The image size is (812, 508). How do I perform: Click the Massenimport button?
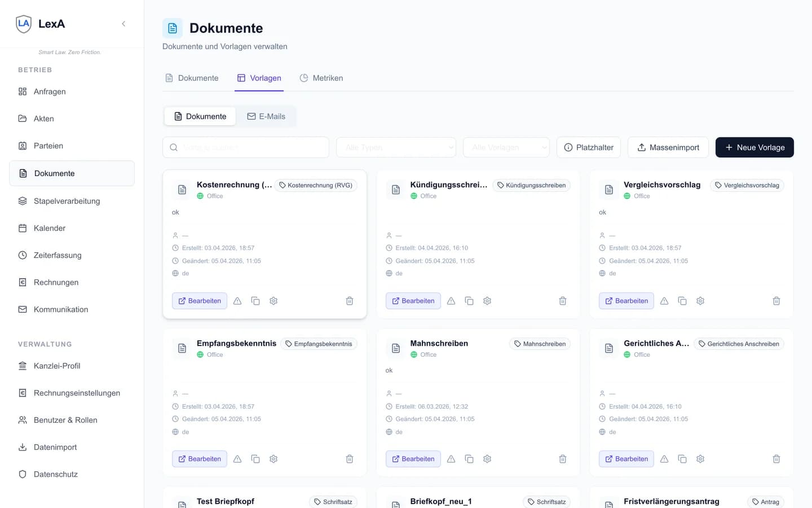click(668, 147)
